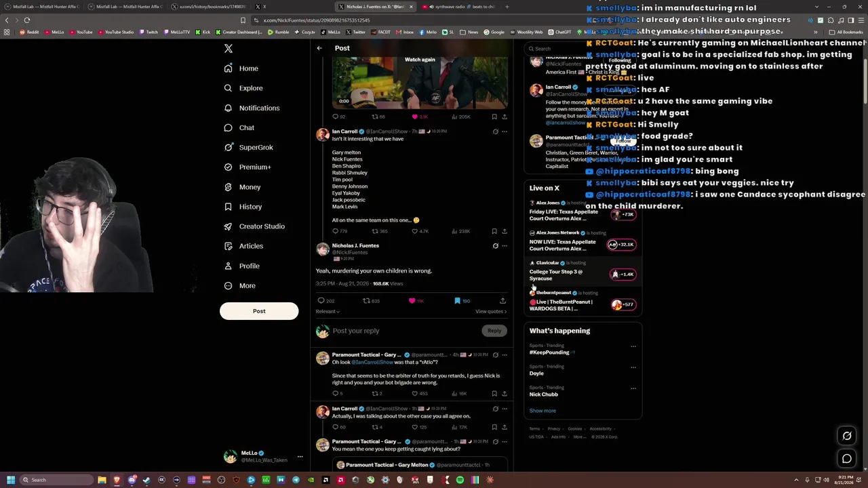868x488 pixels.
Task: Open Chat in the sidebar
Action: pos(239,128)
